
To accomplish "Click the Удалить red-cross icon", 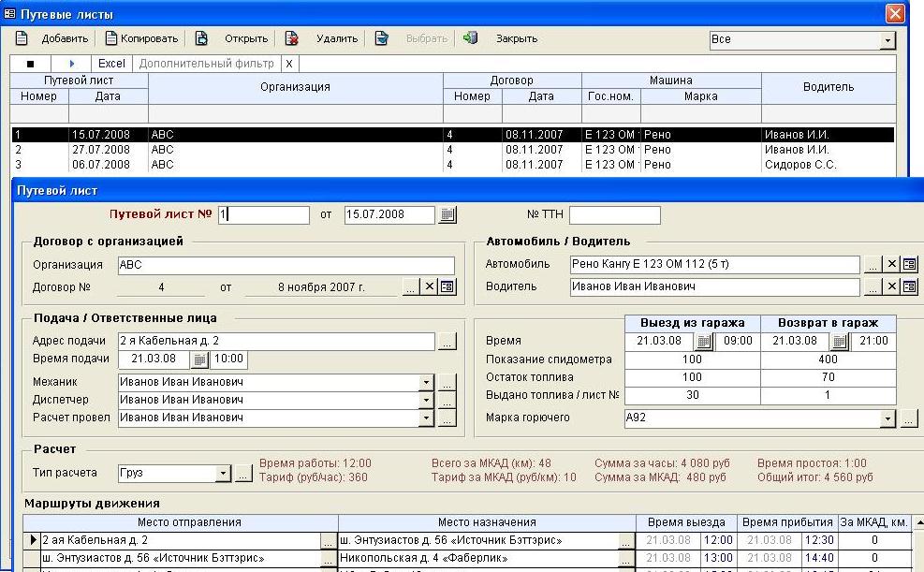I will [292, 39].
